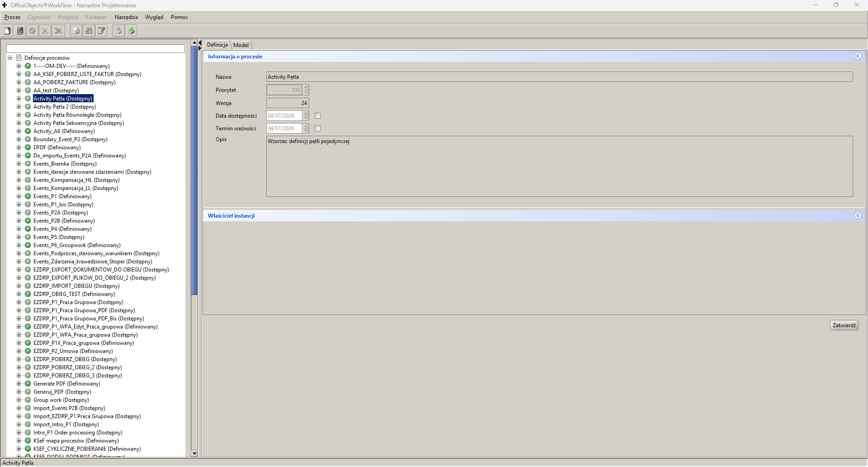
Task: Click the Nazwa field with Activity Pętla
Action: point(559,77)
